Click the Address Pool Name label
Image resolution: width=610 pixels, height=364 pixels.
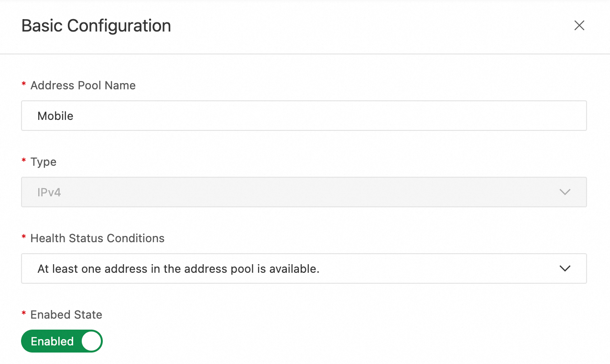(83, 86)
